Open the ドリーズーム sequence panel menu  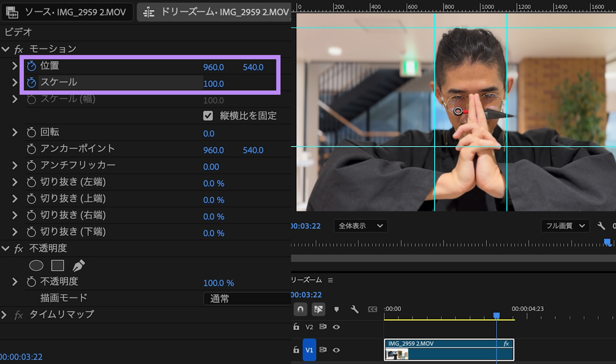click(330, 280)
